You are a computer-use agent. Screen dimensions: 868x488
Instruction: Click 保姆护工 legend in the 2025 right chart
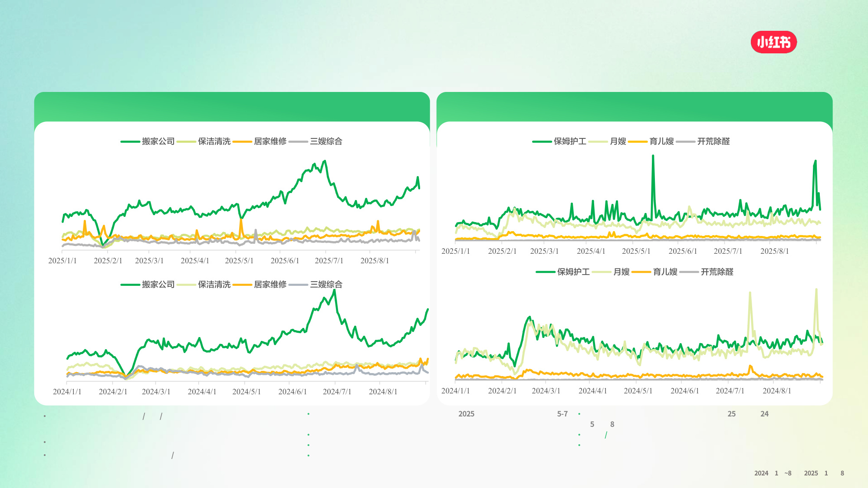click(569, 141)
